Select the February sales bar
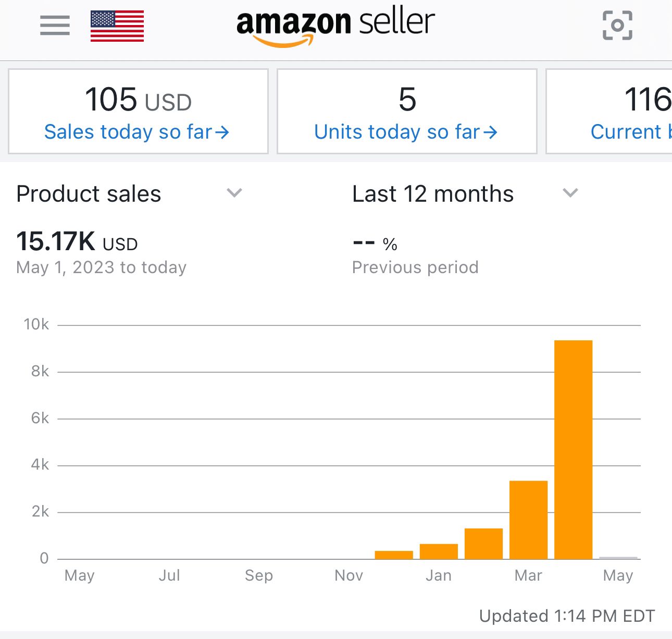672x639 pixels. click(x=483, y=544)
